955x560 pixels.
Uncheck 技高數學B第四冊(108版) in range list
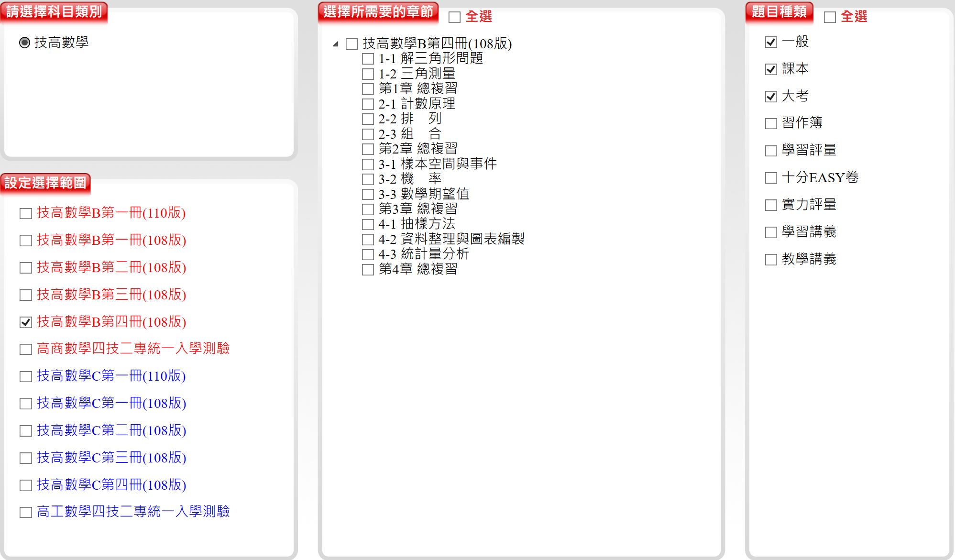[25, 323]
